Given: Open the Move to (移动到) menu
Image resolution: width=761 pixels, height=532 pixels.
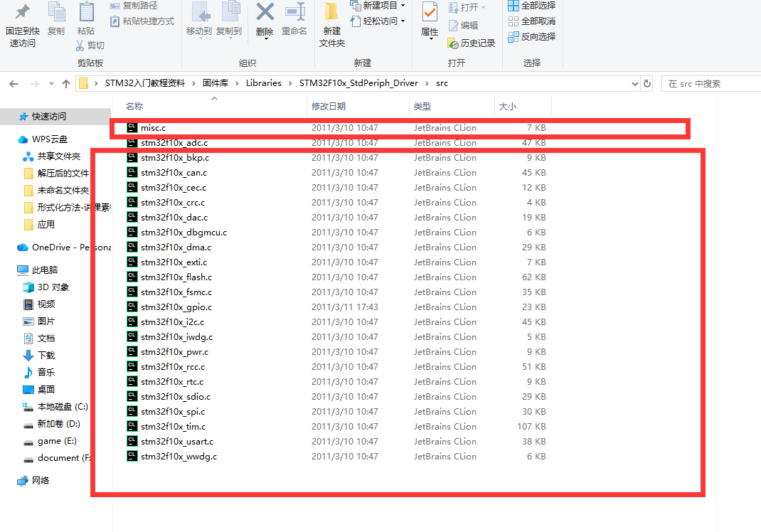Looking at the screenshot, I should [199, 19].
